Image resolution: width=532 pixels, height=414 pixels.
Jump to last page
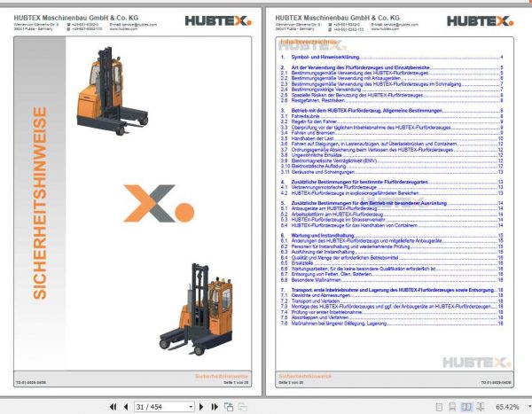pos(215,407)
